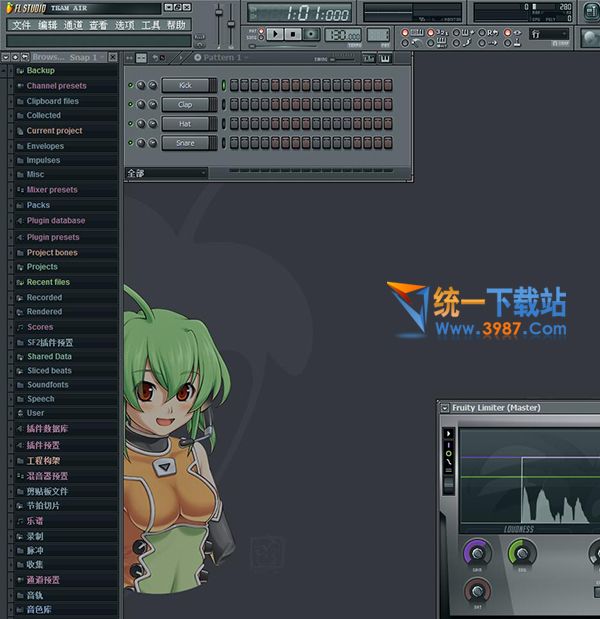This screenshot has height=619, width=600.
Task: Click the FL Studio fruit logo
Action: 9,8
